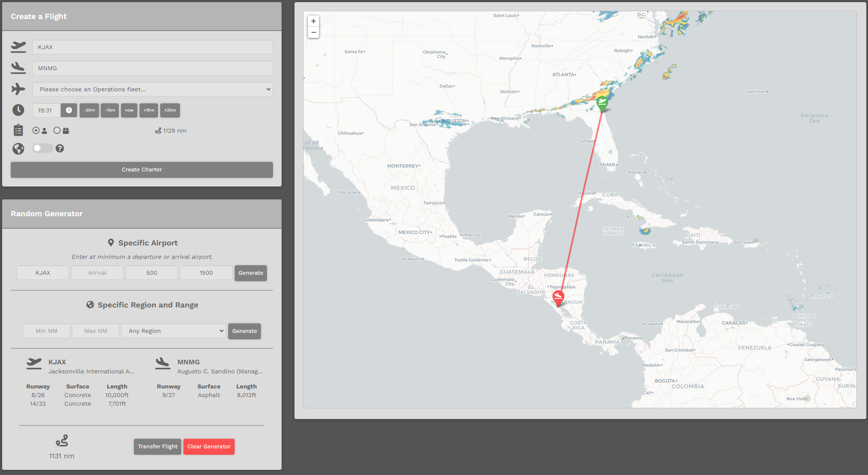Click the globe icon in Create a Flight
Image resolution: width=868 pixels, height=475 pixels.
[x=18, y=149]
